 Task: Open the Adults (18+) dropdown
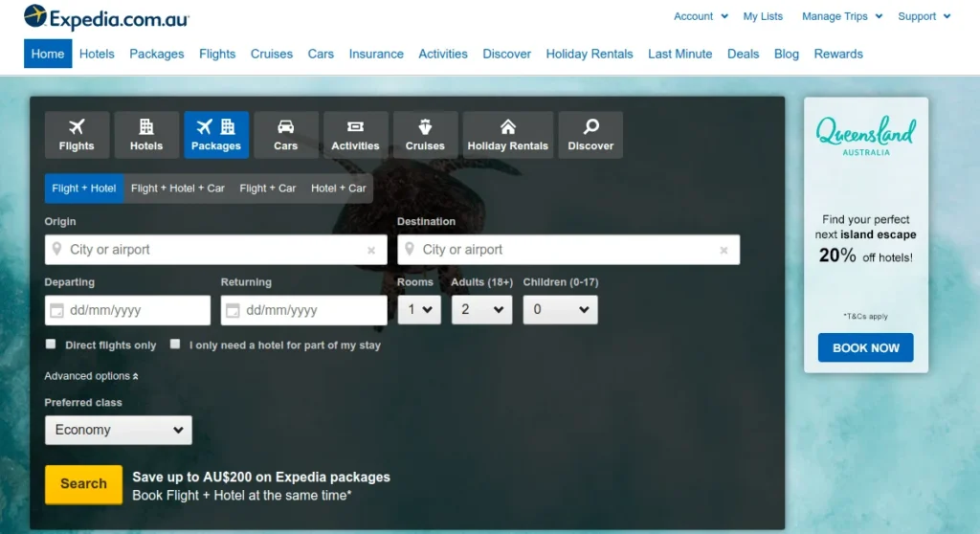pyautogui.click(x=481, y=310)
